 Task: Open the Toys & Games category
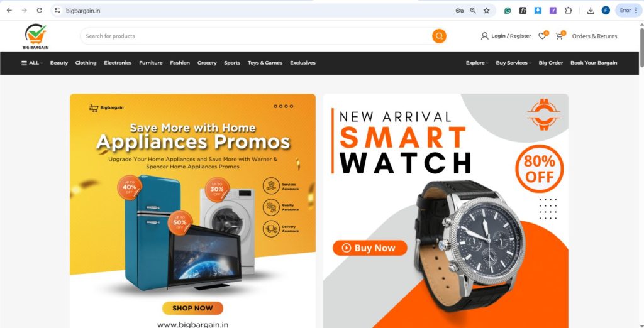tap(265, 63)
